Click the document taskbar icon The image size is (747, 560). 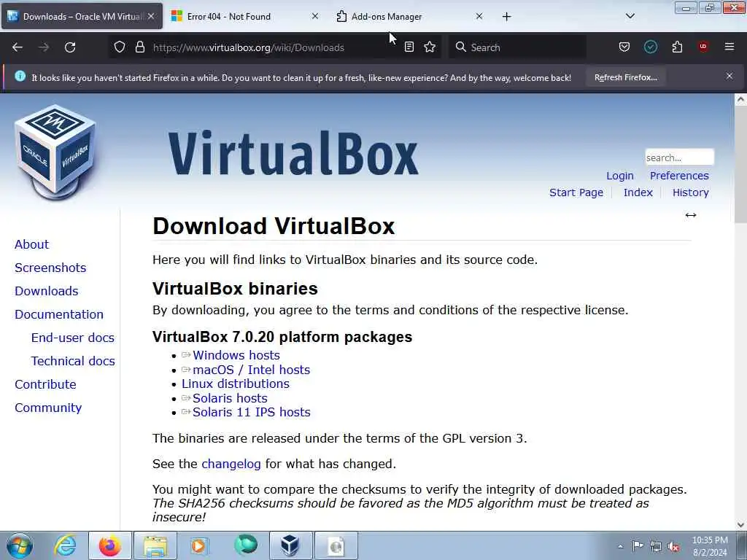(x=336, y=545)
